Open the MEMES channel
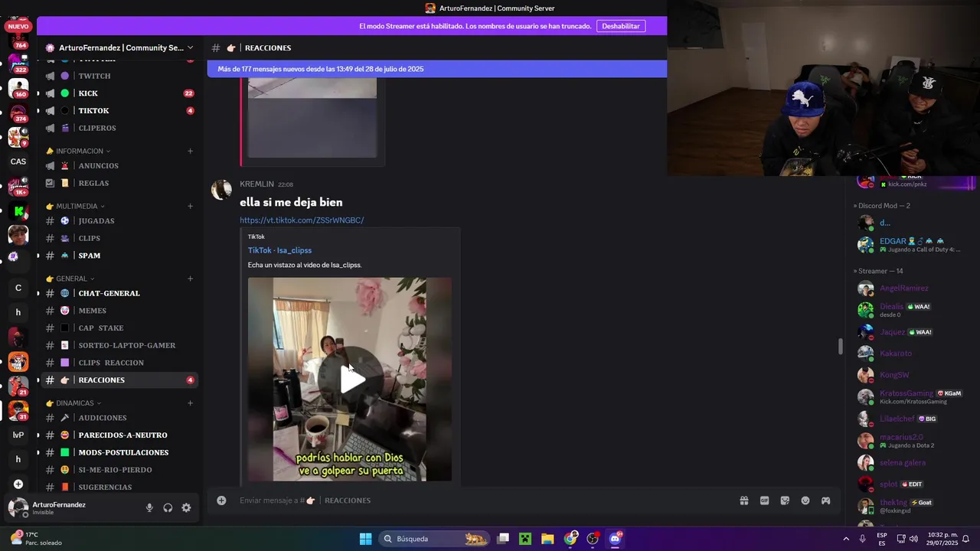 [119, 311]
